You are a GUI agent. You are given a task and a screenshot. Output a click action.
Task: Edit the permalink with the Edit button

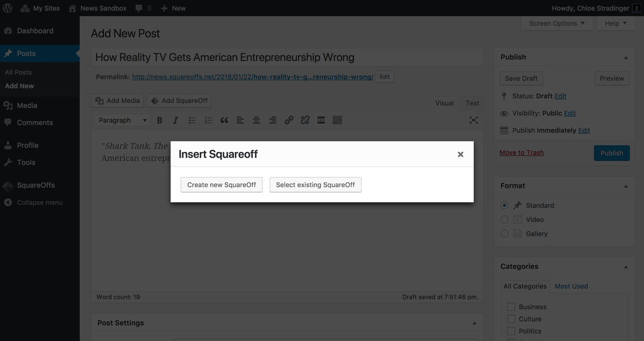[385, 77]
